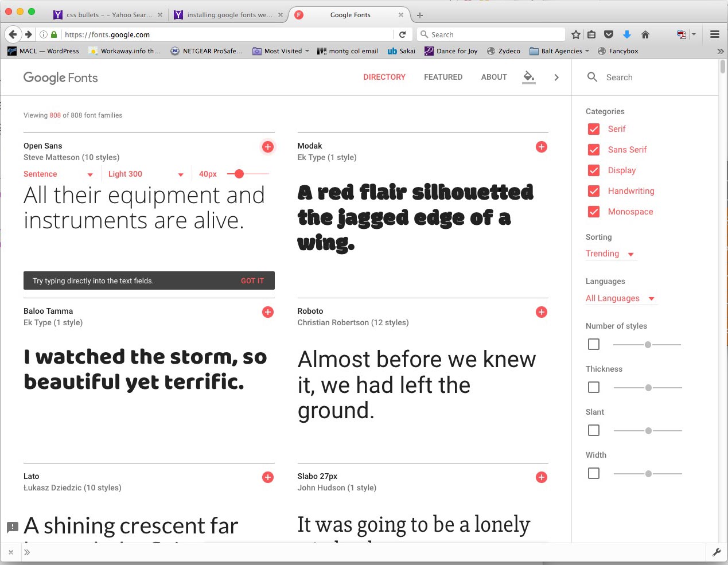Add Roboto font using its plus icon
Image resolution: width=728 pixels, height=565 pixels.
coord(541,312)
